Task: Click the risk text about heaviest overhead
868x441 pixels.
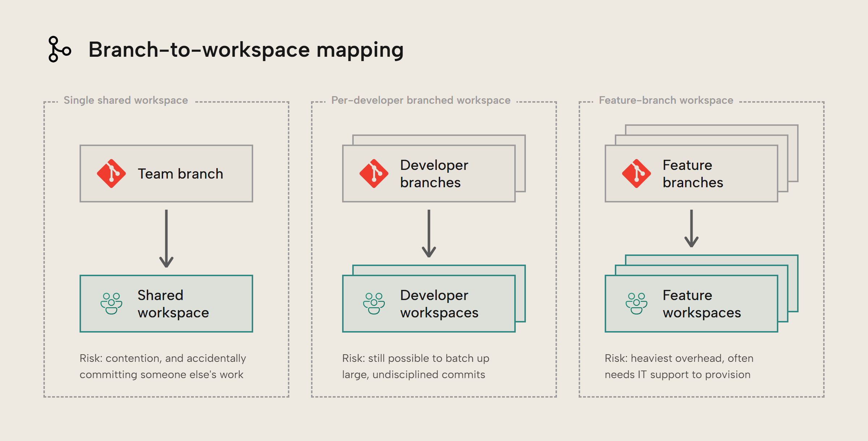Action: tap(679, 366)
